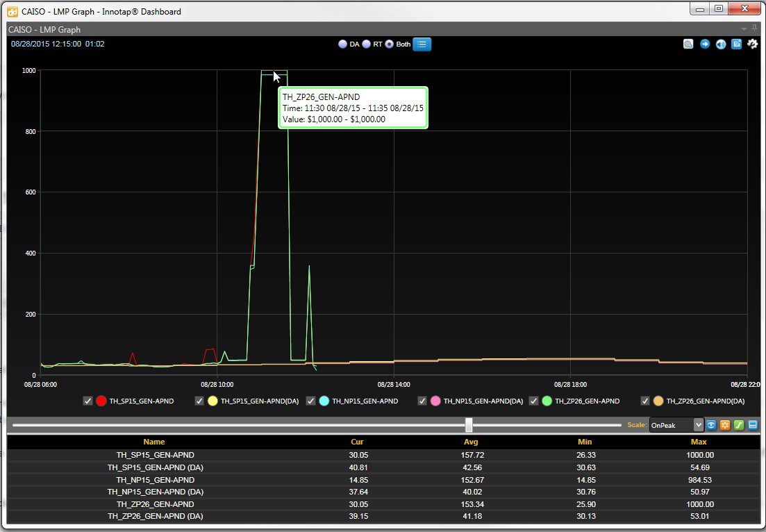Click the Avg value 41.18
766x532 pixels.
[472, 516]
